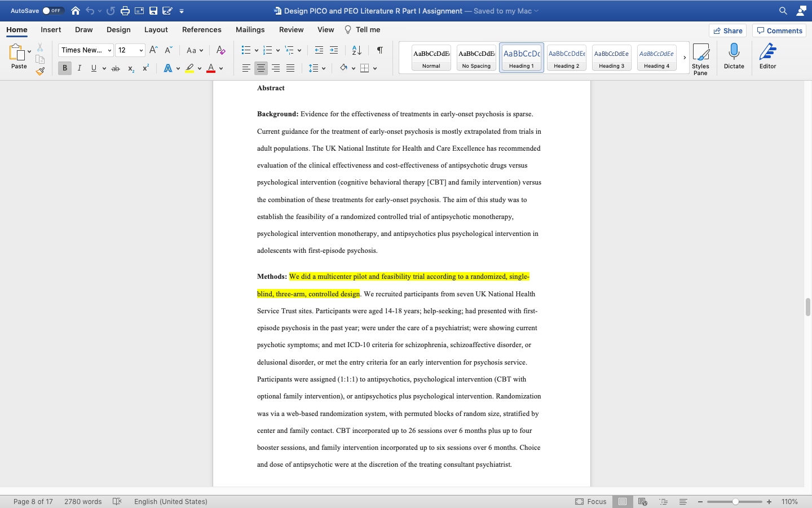812x508 pixels.
Task: Expand underline style arrow
Action: (x=104, y=68)
